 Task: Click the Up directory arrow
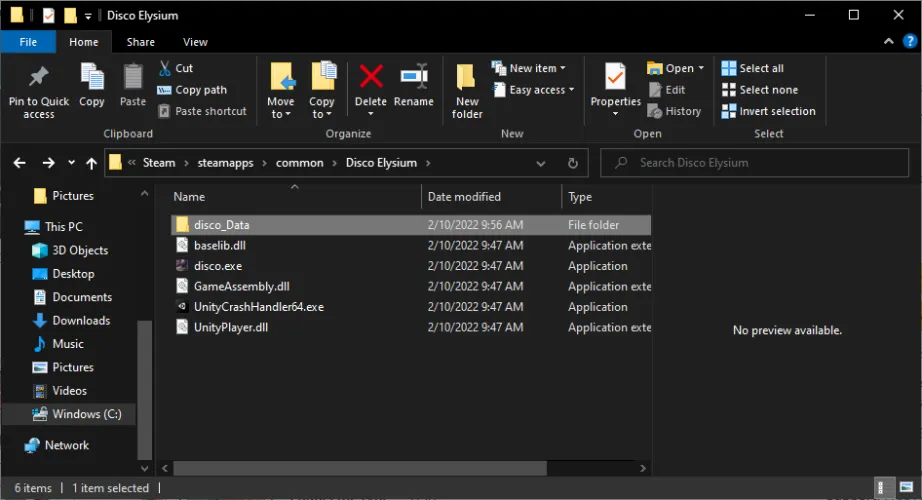(x=92, y=163)
